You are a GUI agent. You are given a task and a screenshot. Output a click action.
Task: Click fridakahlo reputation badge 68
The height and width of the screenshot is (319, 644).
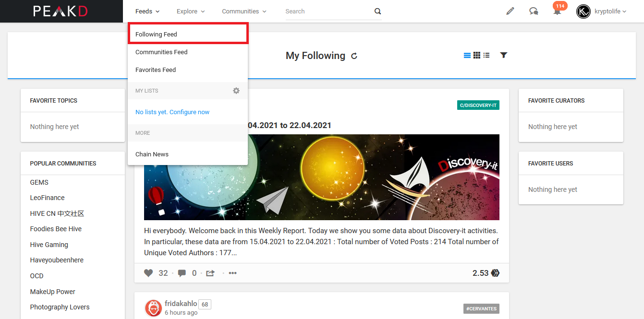point(205,304)
